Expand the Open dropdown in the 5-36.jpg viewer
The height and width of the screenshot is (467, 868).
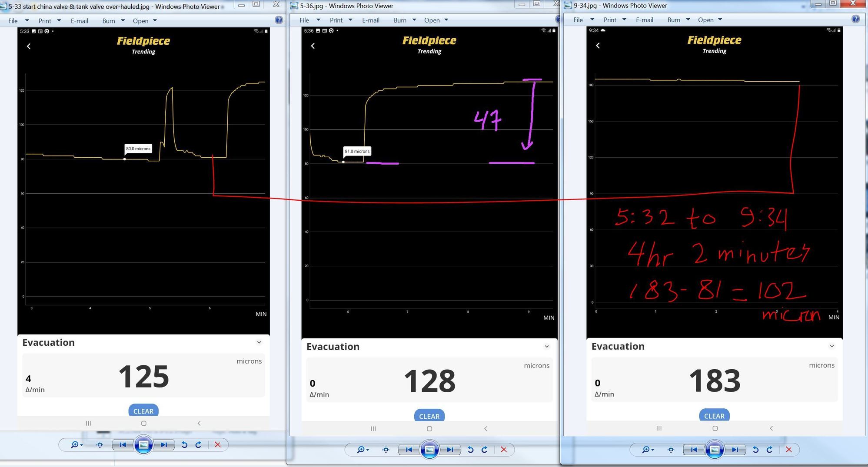436,20
